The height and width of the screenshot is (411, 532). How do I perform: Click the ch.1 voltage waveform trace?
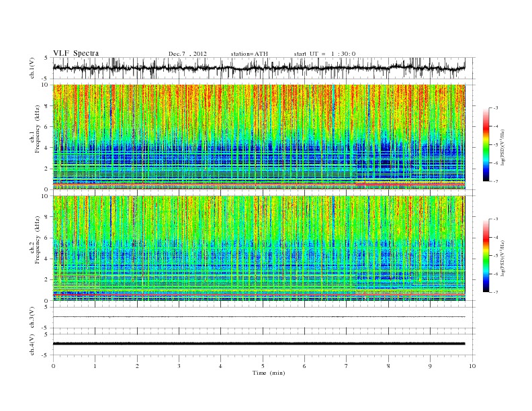point(259,68)
